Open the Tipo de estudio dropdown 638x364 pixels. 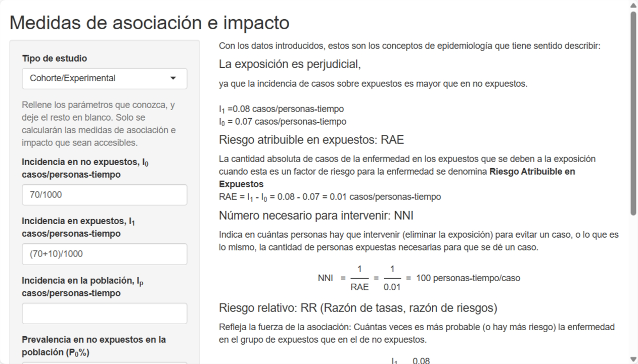104,78
